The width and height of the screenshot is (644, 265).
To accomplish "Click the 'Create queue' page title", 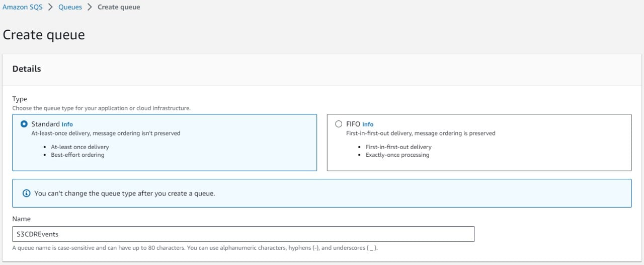I will tap(44, 35).
